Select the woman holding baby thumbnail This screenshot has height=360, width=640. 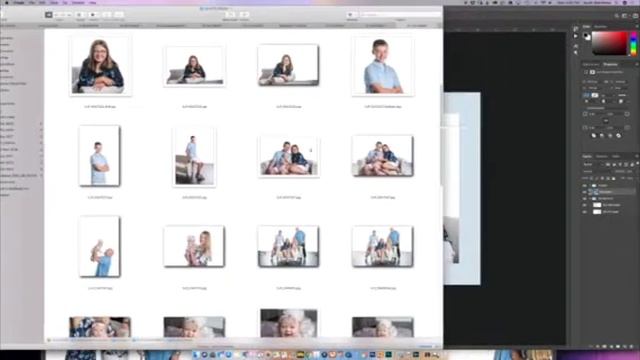[x=194, y=246]
